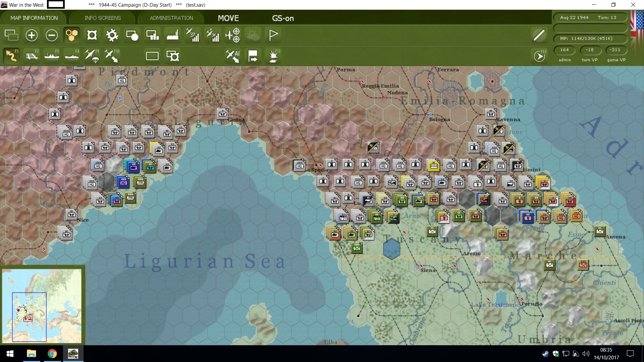Open Chrome from the taskbar
This screenshot has height=362, width=644.
click(x=52, y=354)
